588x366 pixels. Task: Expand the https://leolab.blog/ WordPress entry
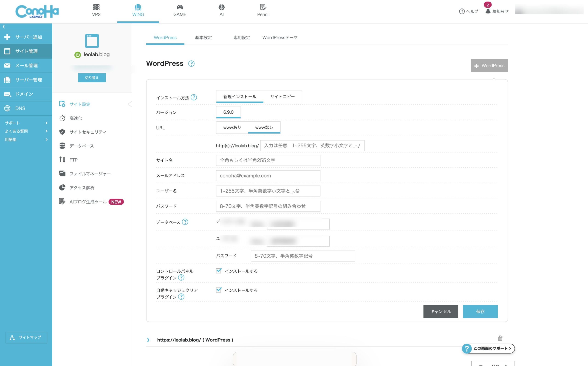(148, 340)
